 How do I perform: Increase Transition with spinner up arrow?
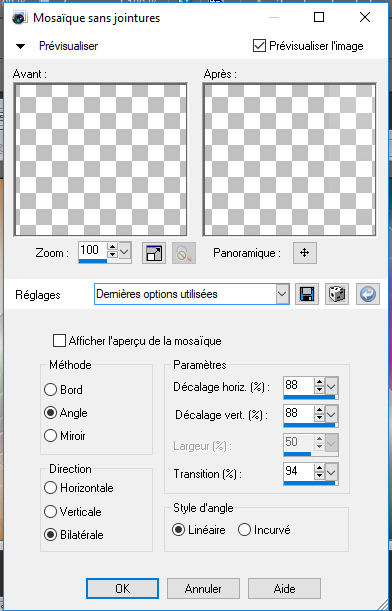[x=320, y=468]
